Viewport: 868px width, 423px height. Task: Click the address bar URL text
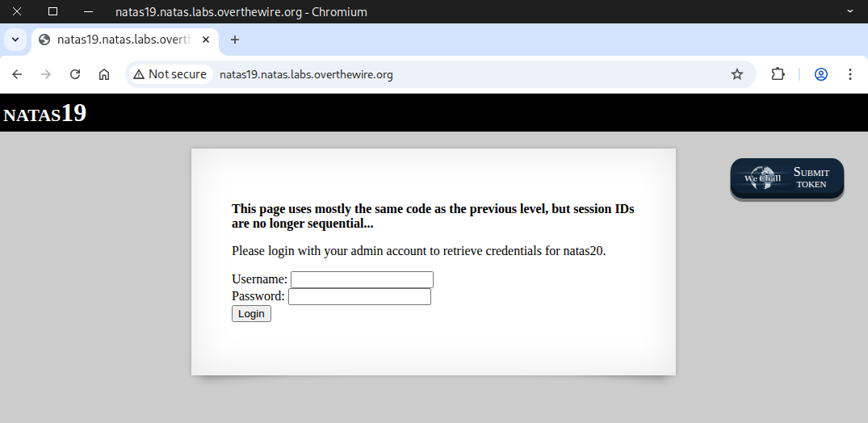[306, 74]
